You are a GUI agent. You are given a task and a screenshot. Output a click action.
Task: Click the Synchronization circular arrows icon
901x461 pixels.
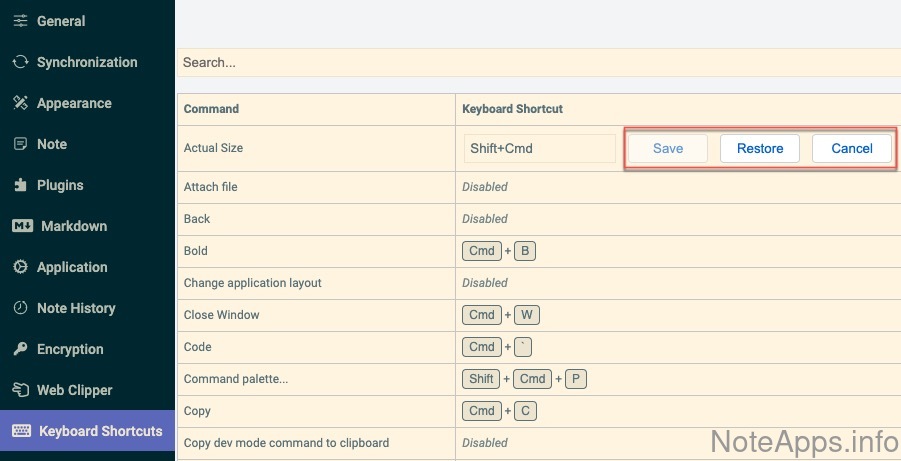pyautogui.click(x=20, y=62)
